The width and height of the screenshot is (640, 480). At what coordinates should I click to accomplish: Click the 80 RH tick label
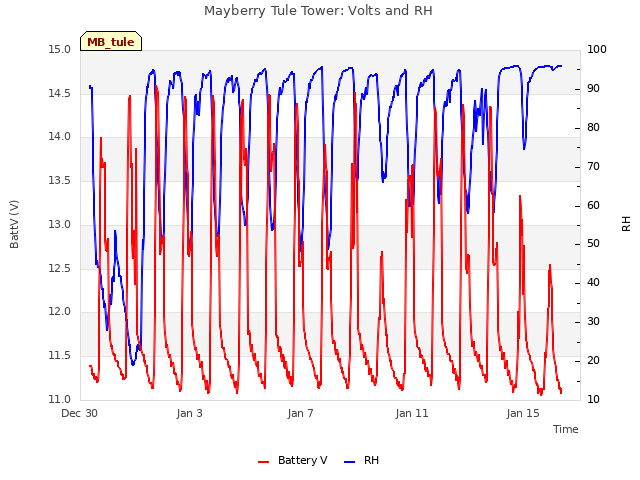(x=593, y=127)
